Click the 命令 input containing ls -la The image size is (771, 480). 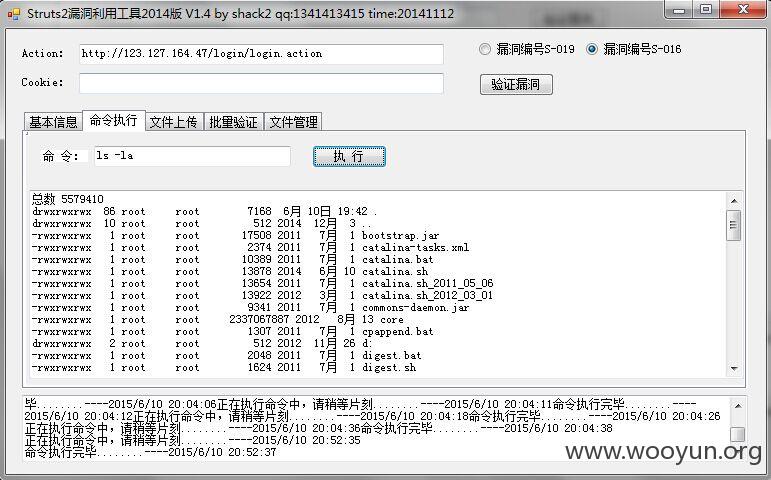(x=192, y=156)
